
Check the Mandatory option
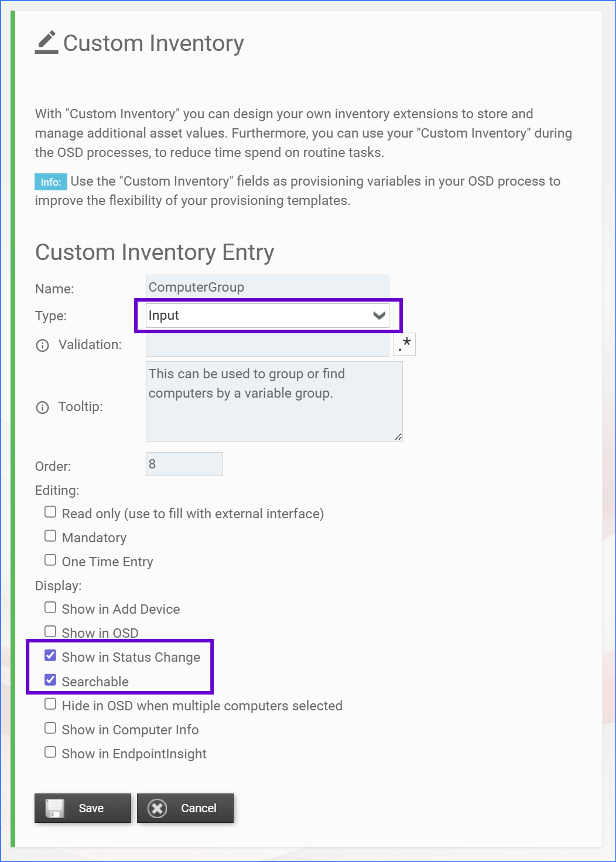pos(50,536)
